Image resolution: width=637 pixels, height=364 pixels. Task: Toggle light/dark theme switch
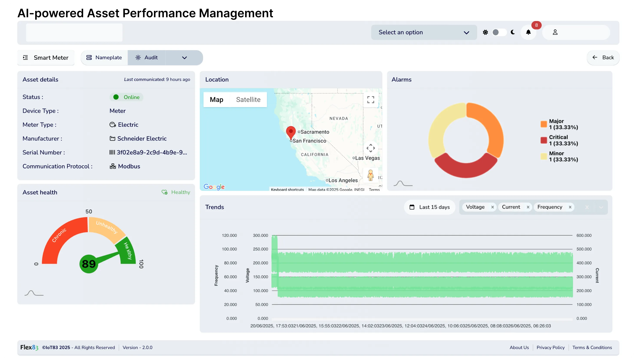(x=499, y=32)
